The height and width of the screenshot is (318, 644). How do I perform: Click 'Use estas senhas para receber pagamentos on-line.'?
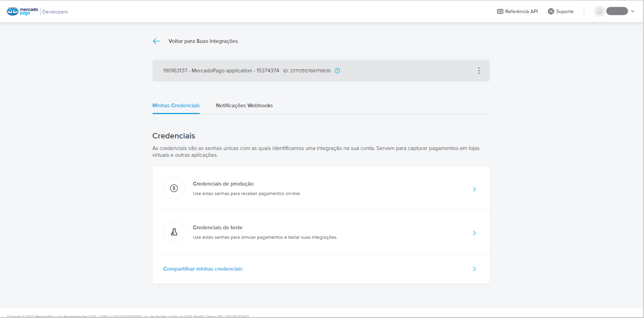point(247,194)
